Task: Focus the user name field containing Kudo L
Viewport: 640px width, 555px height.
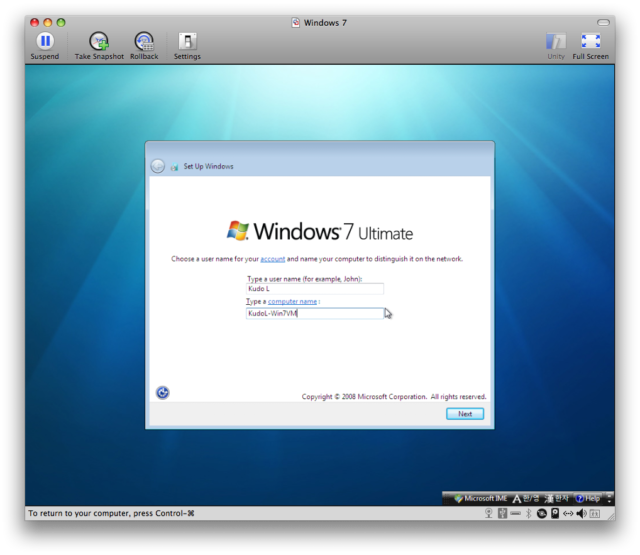Action: 315,289
